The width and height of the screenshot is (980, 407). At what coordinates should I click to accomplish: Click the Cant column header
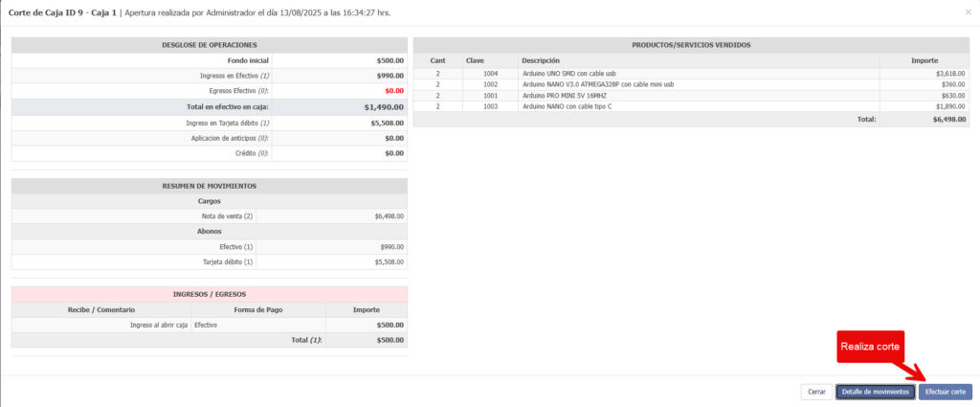(437, 60)
